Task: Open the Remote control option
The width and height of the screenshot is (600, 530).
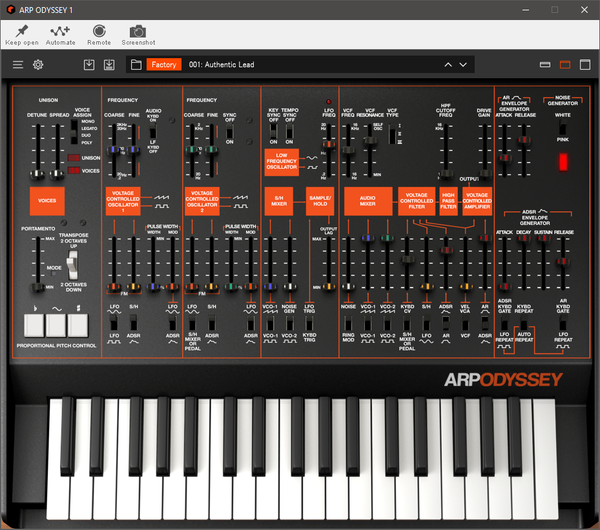Action: tap(99, 35)
